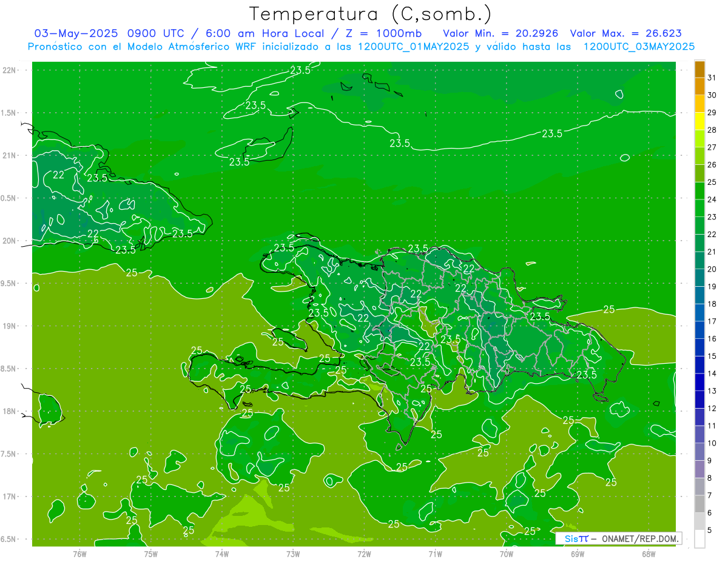
Task: Click the white swatch below color bar label 5
Action: [x=699, y=539]
